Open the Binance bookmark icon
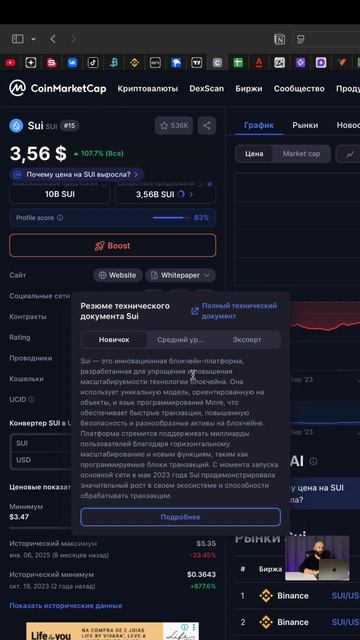Viewport: 360px width, 640px height. pyautogui.click(x=134, y=62)
